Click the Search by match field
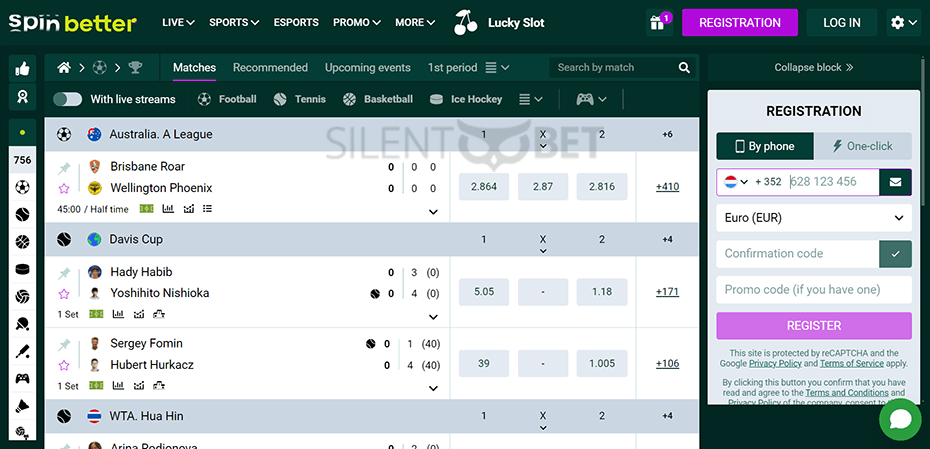Viewport: 930px width, 449px height. coord(614,68)
